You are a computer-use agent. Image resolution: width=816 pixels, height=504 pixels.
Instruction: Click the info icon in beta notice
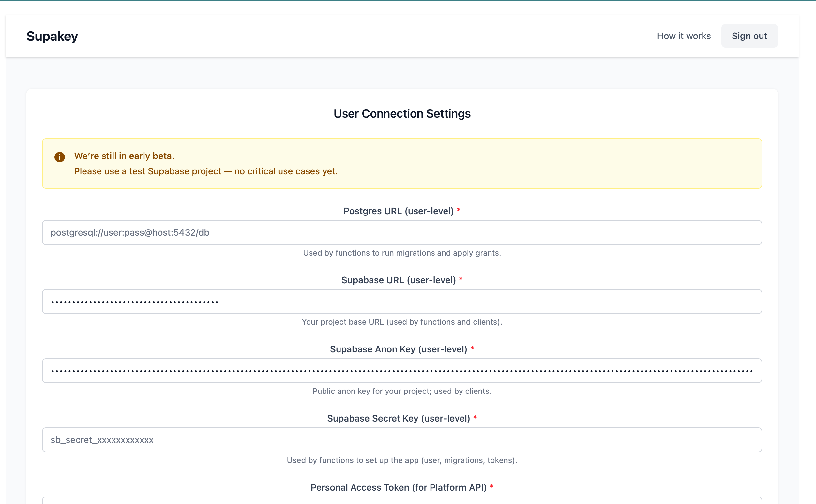pos(60,157)
